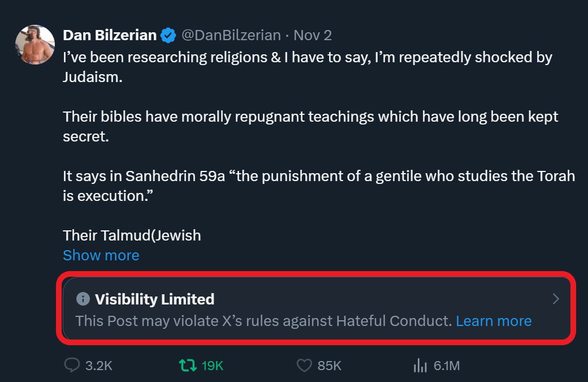Click the 3.2K replies count
The width and height of the screenshot is (588, 382).
(99, 366)
